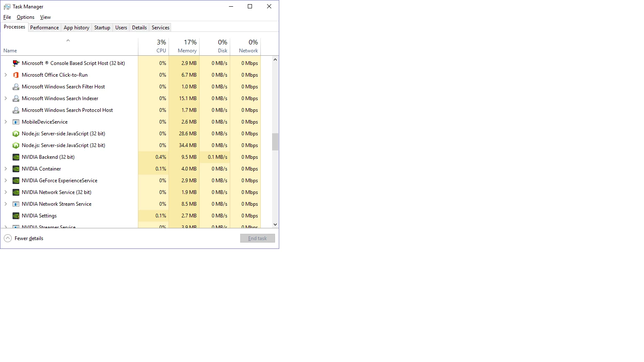Minimize the Task Manager window

[231, 6]
